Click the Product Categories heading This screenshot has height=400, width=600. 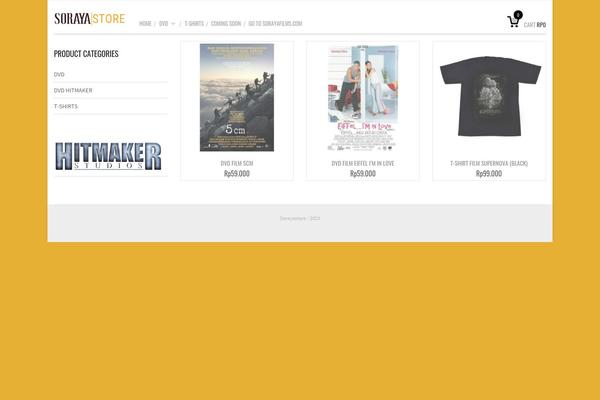pyautogui.click(x=86, y=54)
